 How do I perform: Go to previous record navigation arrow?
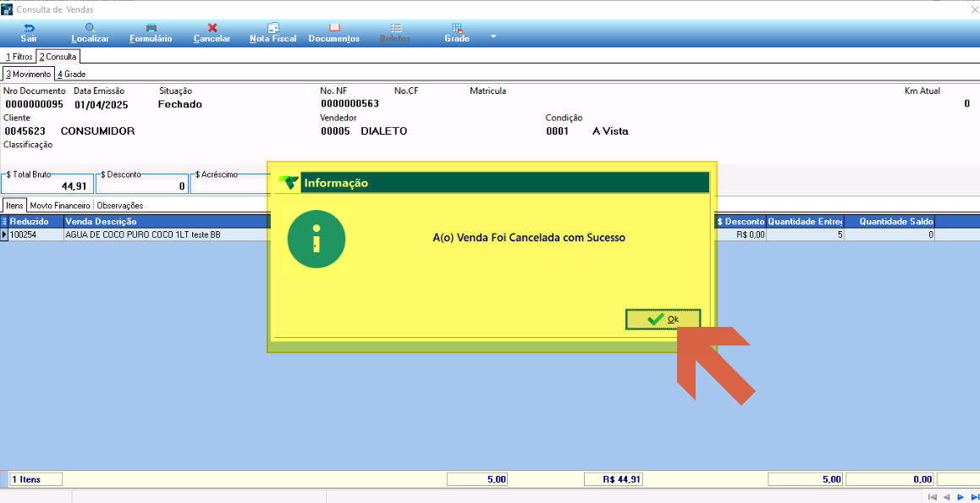tap(947, 497)
